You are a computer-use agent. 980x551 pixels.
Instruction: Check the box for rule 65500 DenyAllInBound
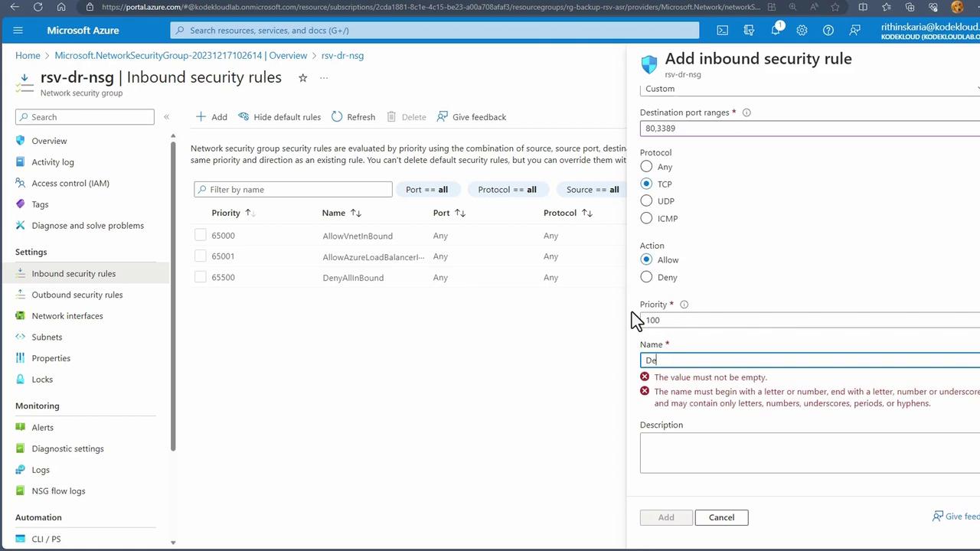(x=201, y=277)
